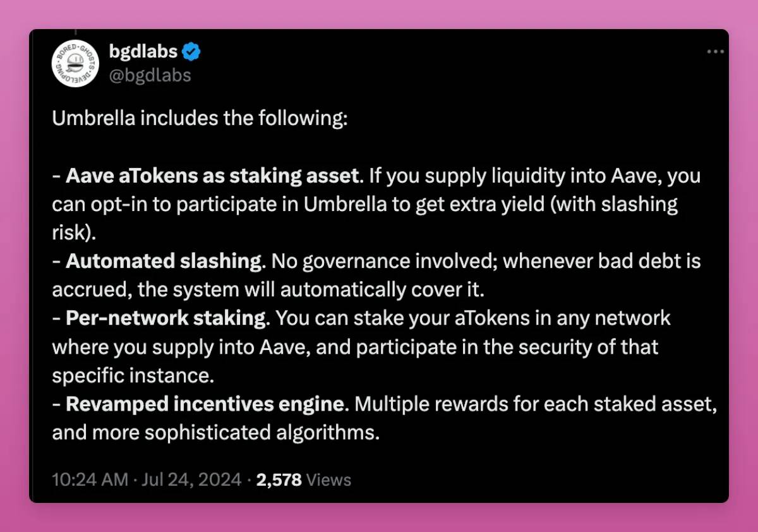
Task: Click the blue verified checkmark badge
Action: pos(191,52)
